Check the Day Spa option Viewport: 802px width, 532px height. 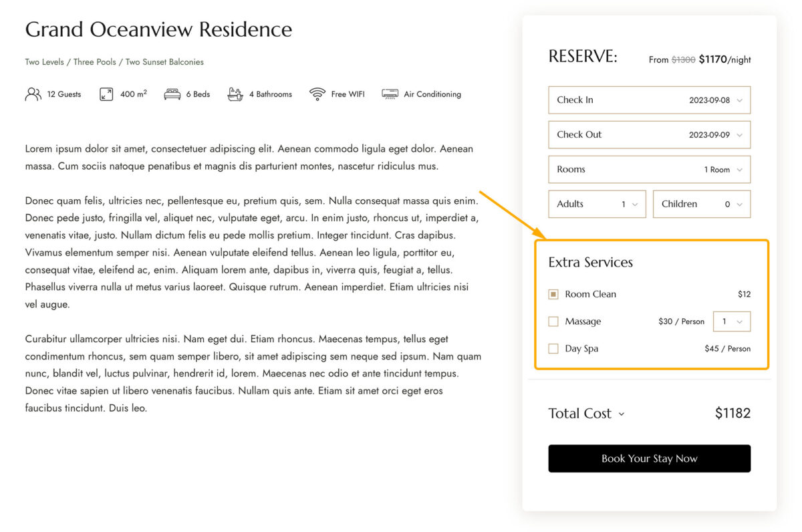pyautogui.click(x=553, y=348)
